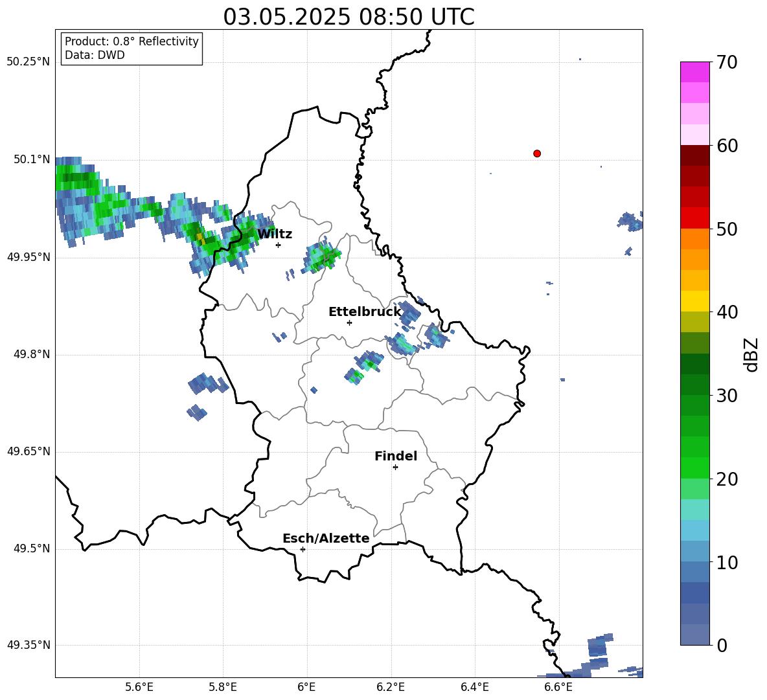Click the red radar site dot
This screenshot has height=700, width=767.
[536, 153]
